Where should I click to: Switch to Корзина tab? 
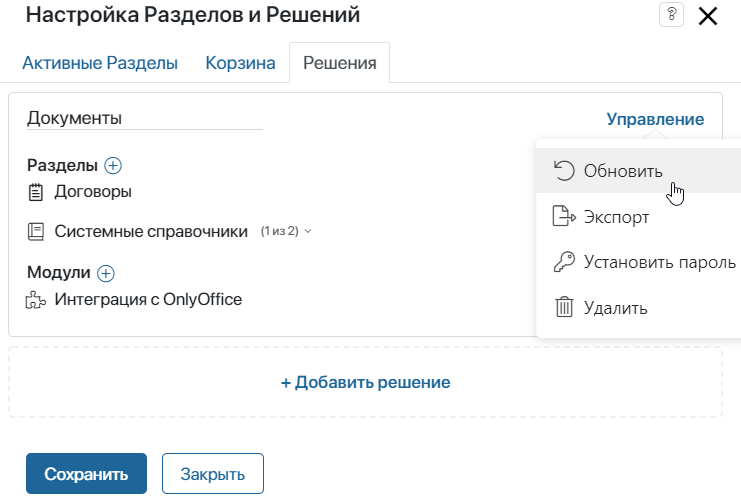click(240, 63)
